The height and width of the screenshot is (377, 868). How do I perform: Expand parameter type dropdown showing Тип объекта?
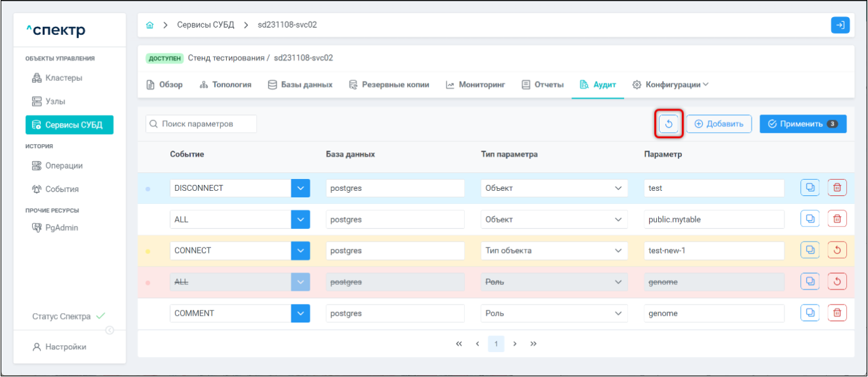pyautogui.click(x=617, y=251)
